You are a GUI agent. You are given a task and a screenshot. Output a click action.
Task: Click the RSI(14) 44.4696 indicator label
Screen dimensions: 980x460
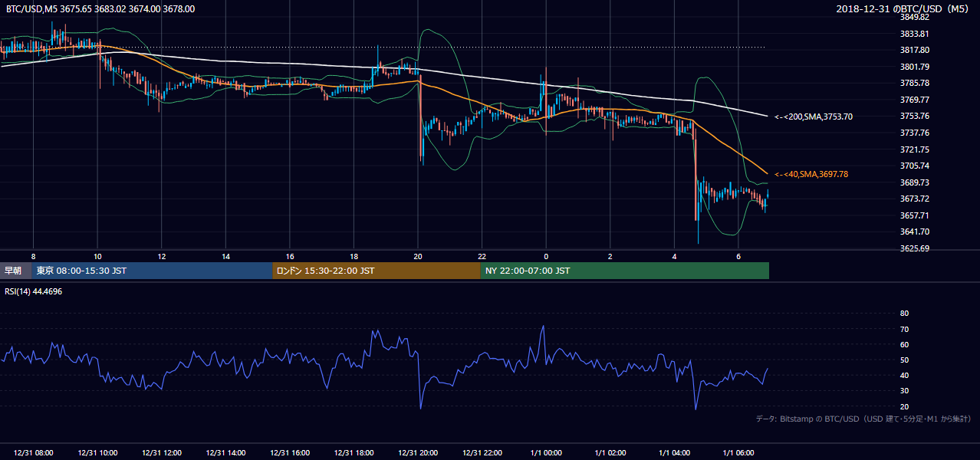coord(34,291)
